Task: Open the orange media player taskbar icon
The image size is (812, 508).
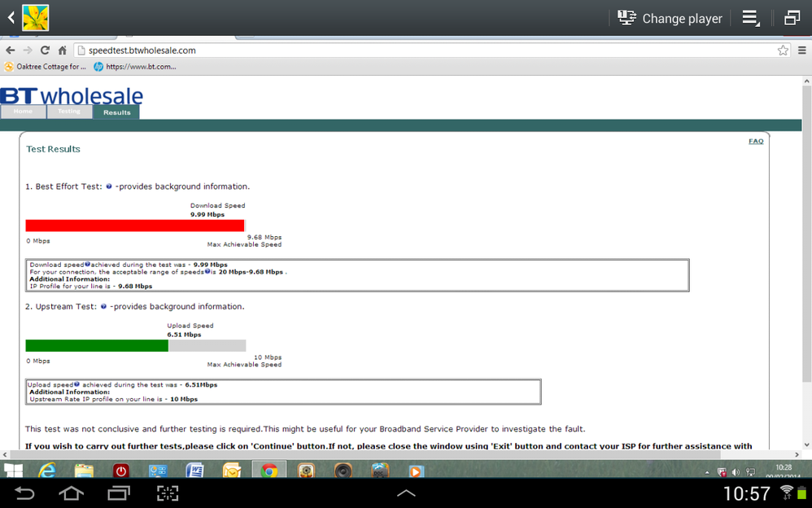Action: (x=415, y=471)
